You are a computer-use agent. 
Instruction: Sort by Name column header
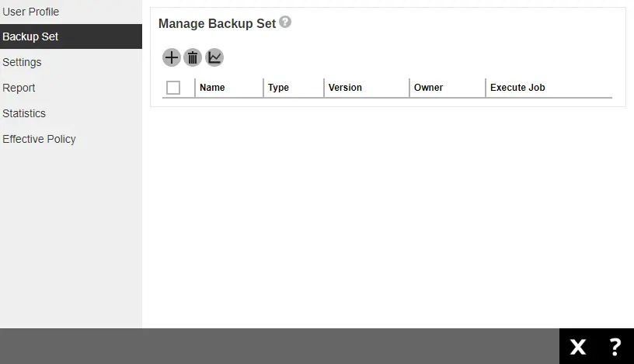click(x=212, y=88)
